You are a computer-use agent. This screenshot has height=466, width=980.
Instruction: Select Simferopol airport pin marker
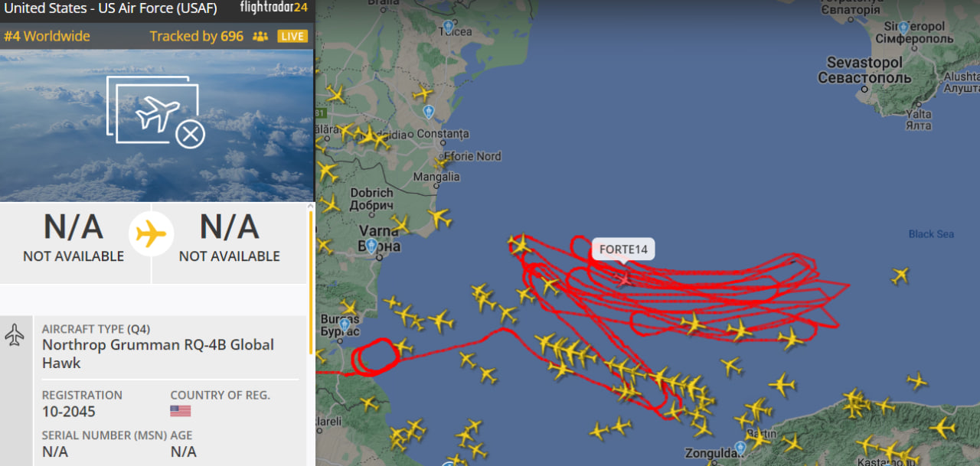903,28
